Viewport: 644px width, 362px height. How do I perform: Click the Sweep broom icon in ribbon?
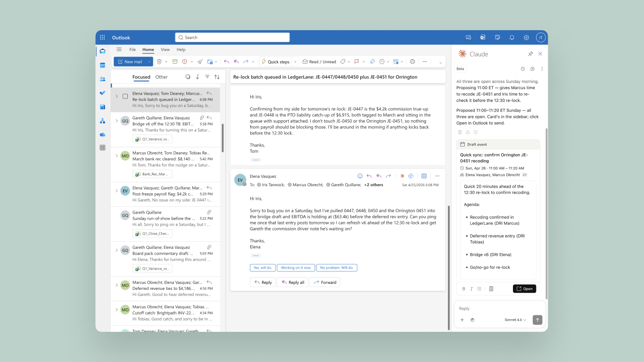[x=200, y=62]
